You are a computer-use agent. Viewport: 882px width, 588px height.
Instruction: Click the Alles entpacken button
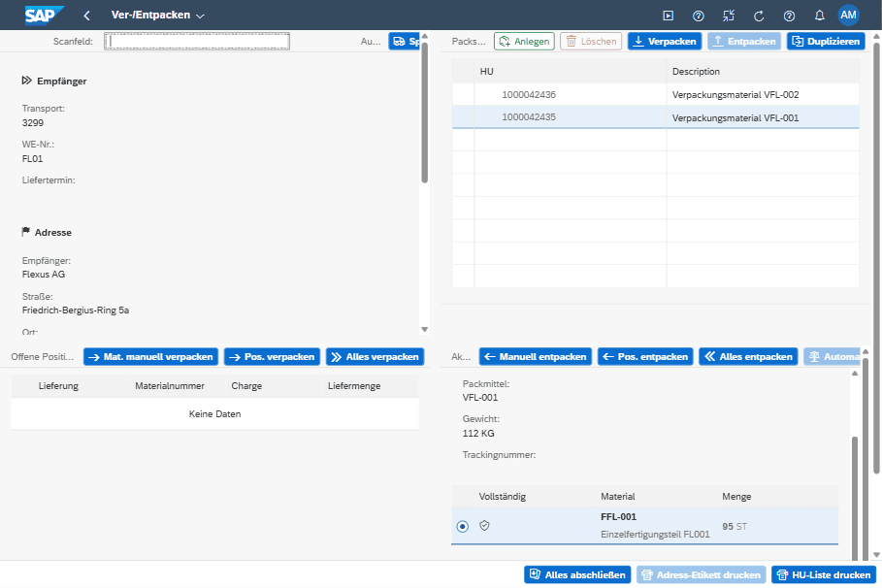(748, 357)
